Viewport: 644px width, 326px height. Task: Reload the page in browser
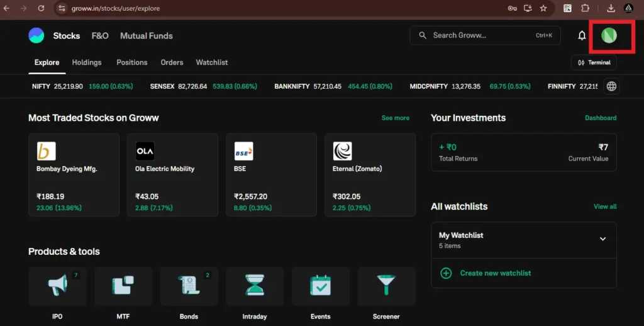click(41, 8)
